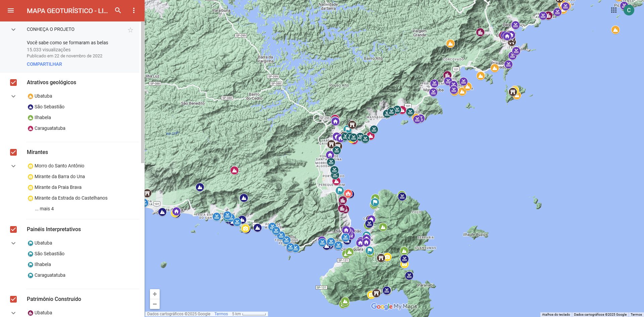Click the user account avatar
Image resolution: width=644 pixels, height=317 pixels.
(629, 10)
